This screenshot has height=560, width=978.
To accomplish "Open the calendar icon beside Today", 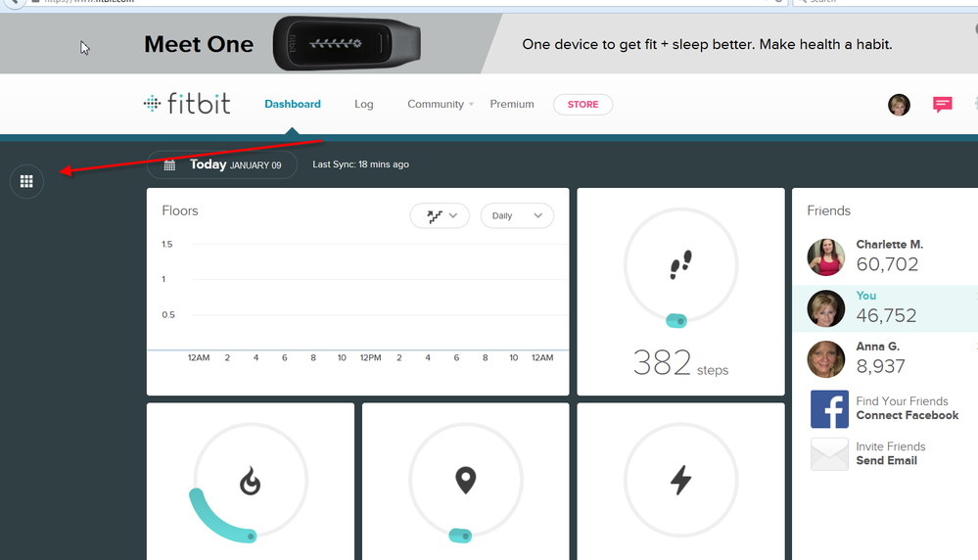I will (x=169, y=165).
